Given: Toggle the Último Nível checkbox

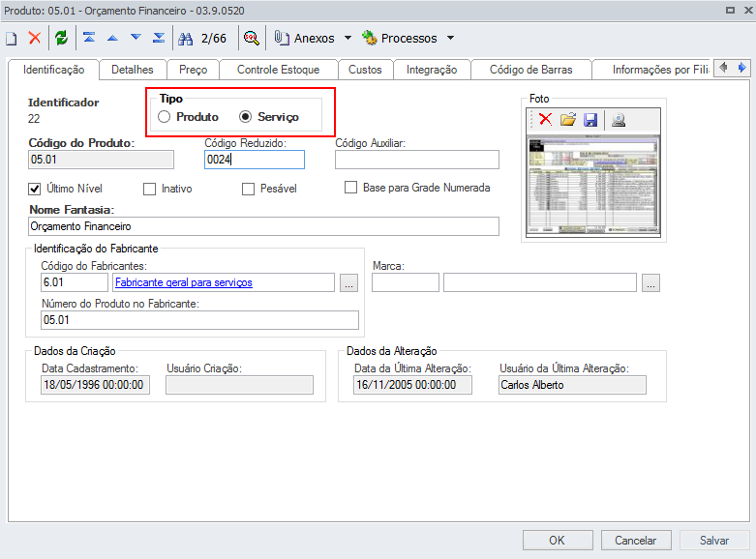Looking at the screenshot, I should click(x=34, y=189).
